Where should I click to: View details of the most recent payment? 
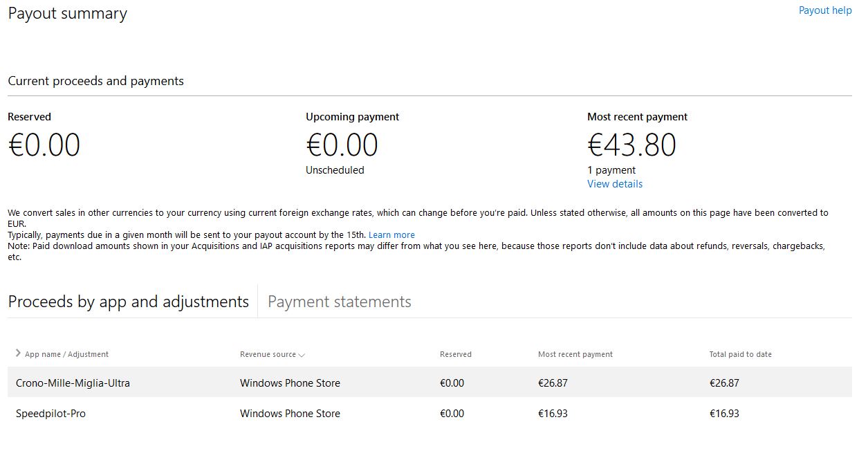614,183
